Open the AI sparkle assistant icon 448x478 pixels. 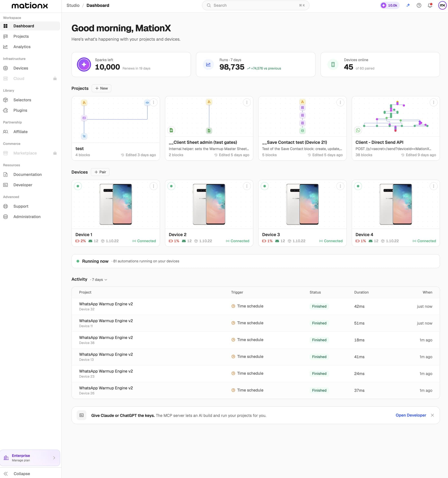pos(408,5)
